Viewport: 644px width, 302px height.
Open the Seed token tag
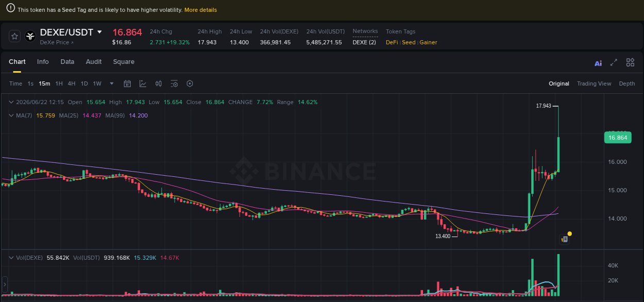coord(409,42)
